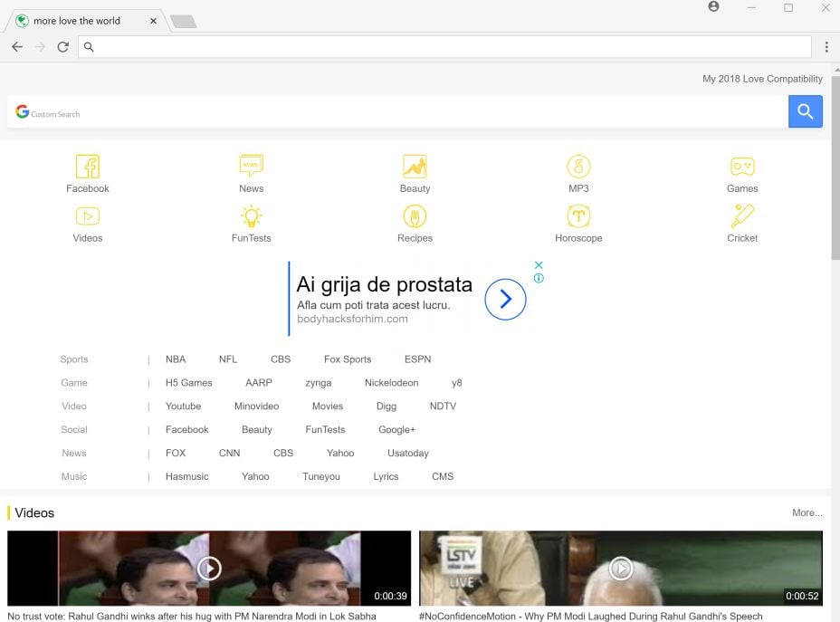840x622 pixels.
Task: Open the Minovideo link
Action: point(256,407)
